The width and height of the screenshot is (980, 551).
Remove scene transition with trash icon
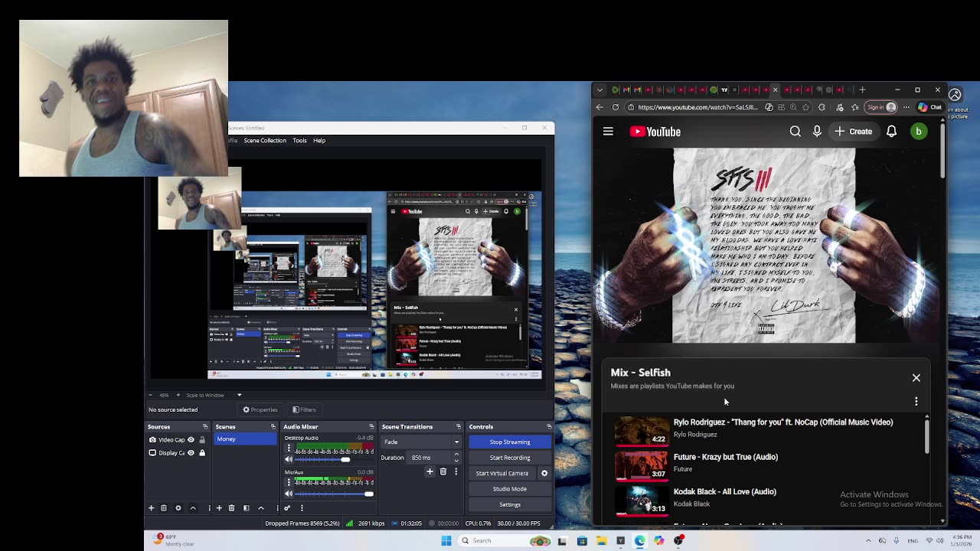443,472
